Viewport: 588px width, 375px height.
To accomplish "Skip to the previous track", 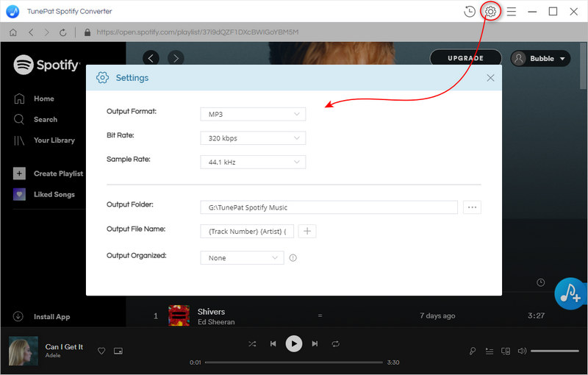I will click(x=273, y=343).
